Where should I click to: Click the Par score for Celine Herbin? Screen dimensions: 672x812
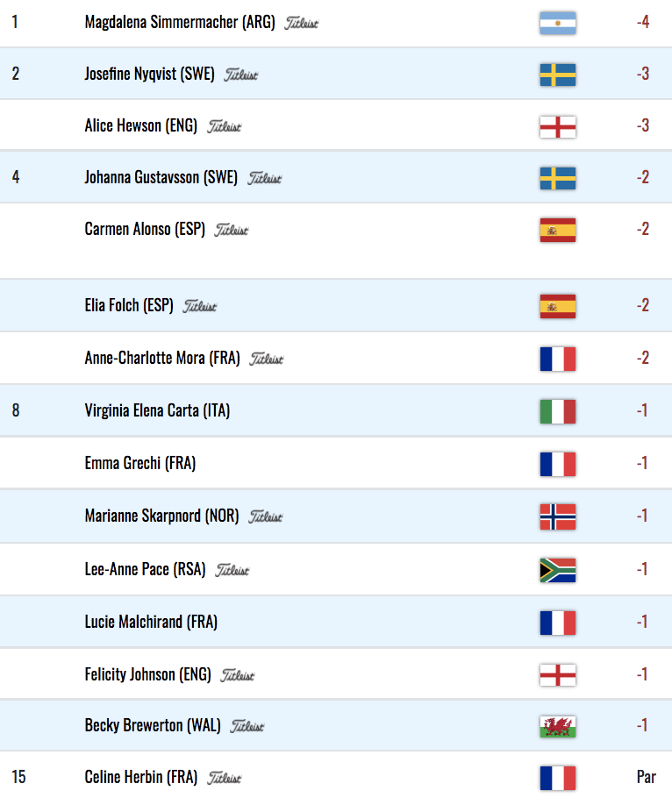click(x=646, y=777)
